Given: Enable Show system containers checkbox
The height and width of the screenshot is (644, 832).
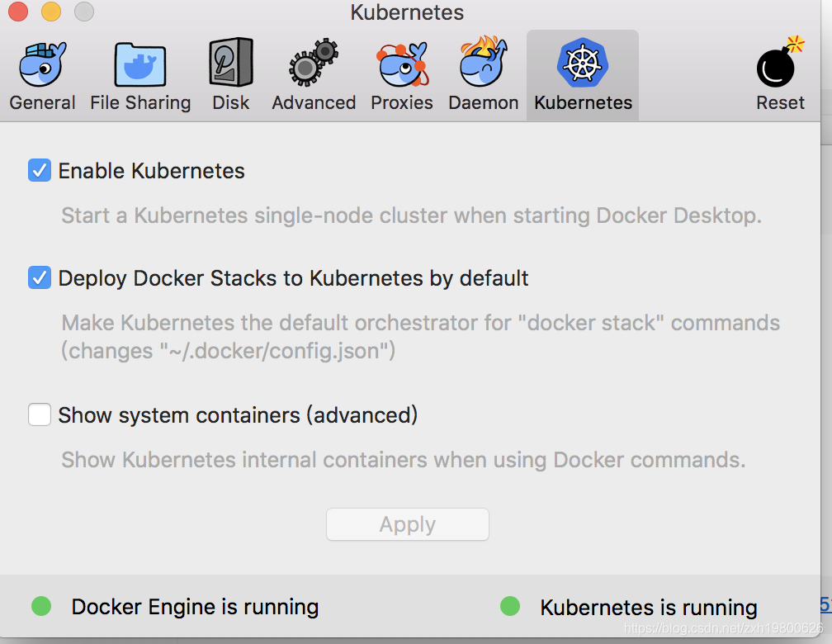Looking at the screenshot, I should point(40,414).
